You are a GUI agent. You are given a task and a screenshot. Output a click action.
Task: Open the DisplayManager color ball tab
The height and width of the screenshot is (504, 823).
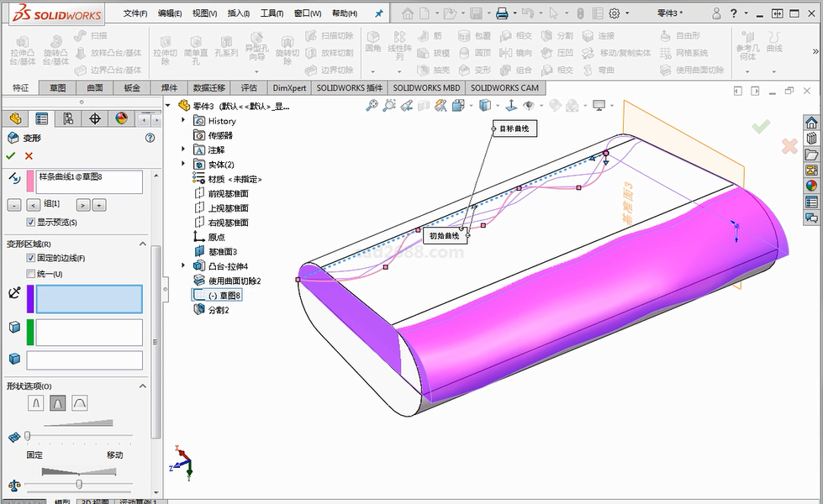(121, 118)
